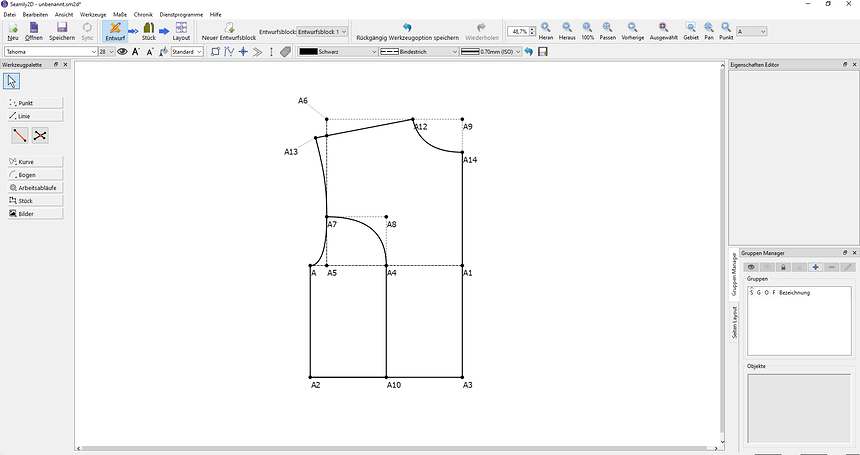The height and width of the screenshot is (455, 860).
Task: Click the Speichern save icon
Action: click(62, 28)
